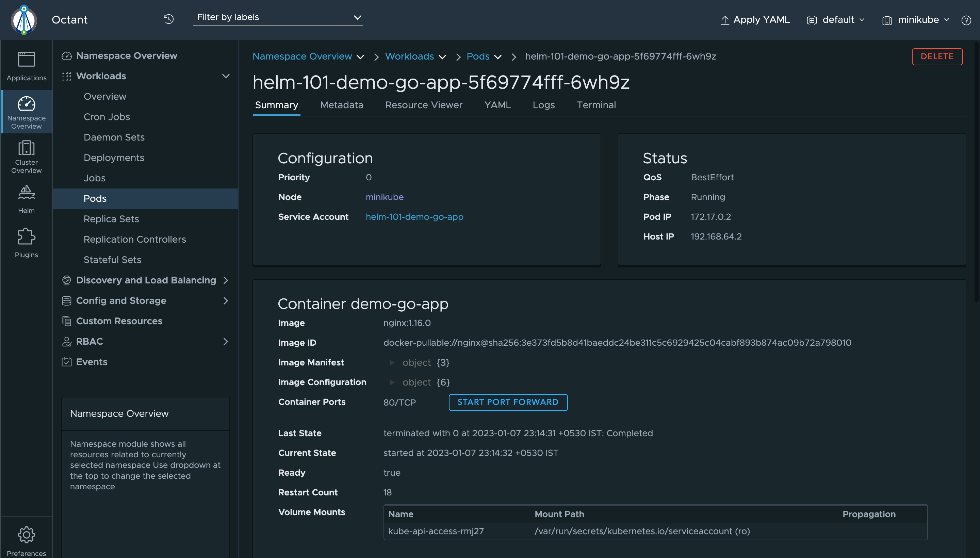980x558 pixels.
Task: Open the Logs tab
Action: [x=543, y=105]
